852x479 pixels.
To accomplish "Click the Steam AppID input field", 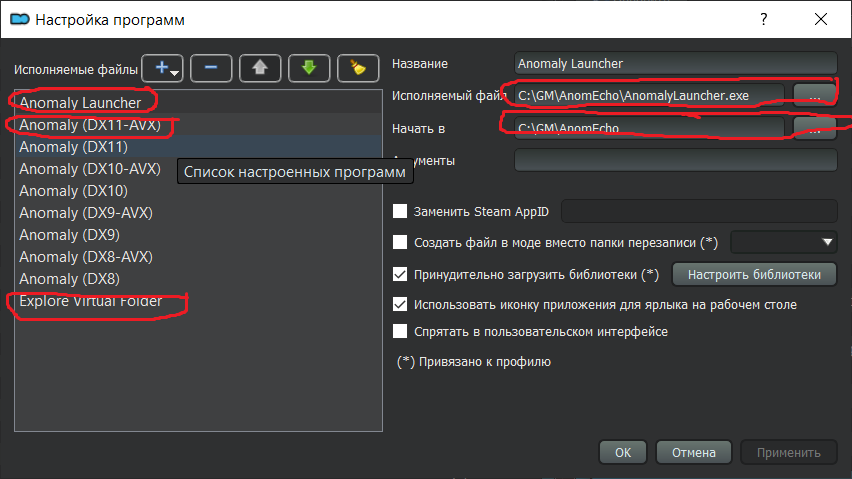I will click(699, 211).
